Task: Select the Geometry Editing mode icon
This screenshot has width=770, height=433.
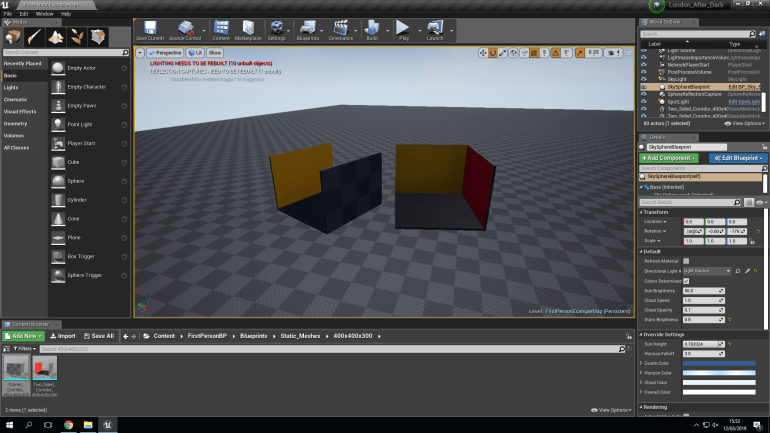Action: click(98, 37)
